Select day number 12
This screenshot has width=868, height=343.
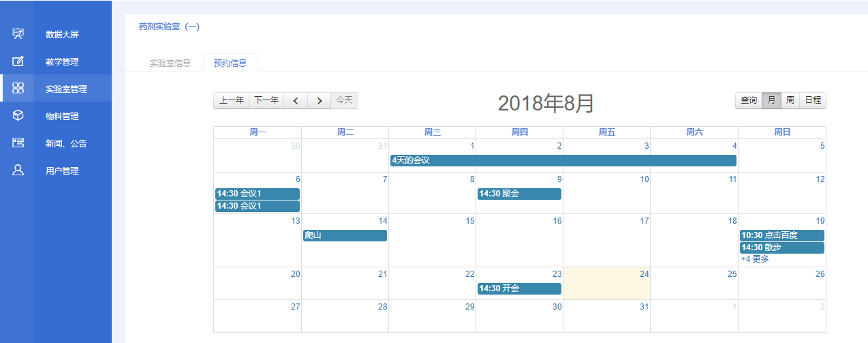820,179
